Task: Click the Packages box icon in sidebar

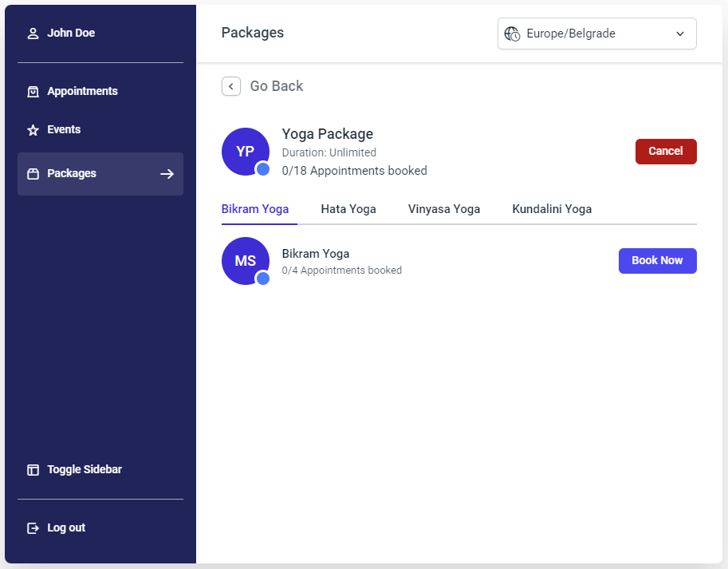Action: [x=33, y=174]
